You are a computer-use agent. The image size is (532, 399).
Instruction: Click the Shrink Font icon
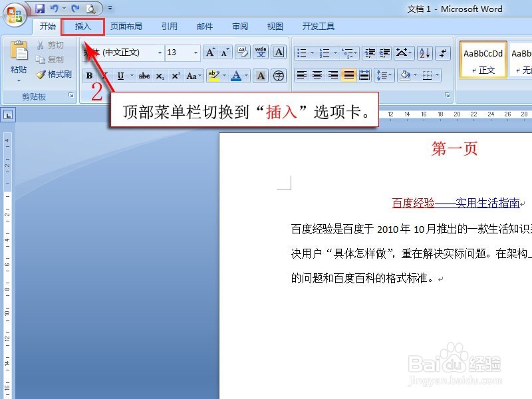tap(223, 52)
